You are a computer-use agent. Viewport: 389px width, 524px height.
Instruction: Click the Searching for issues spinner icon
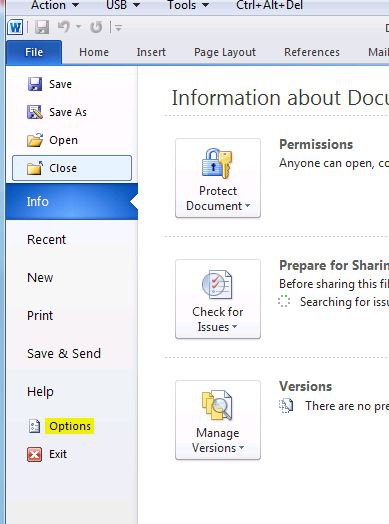(284, 301)
